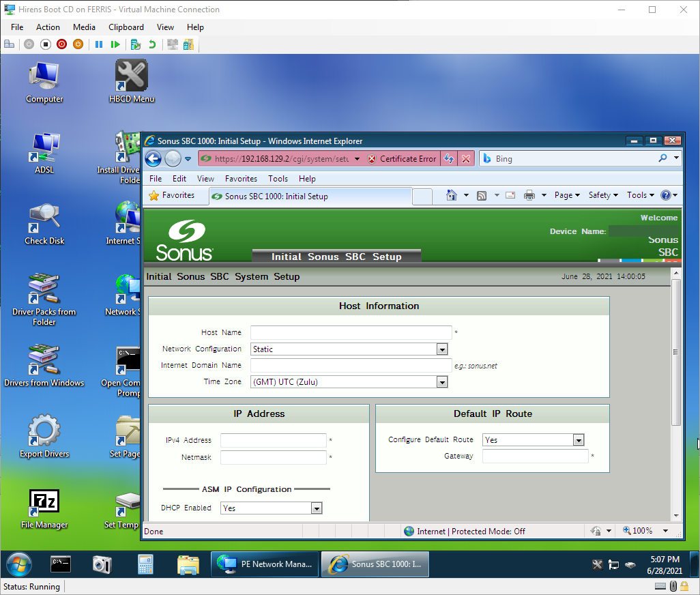Click the Check Disk desktop icon
The image size is (700, 595).
coord(44,224)
